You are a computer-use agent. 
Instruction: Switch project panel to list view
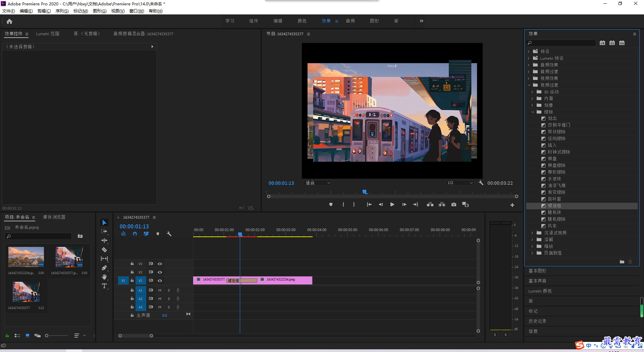[x=17, y=336]
